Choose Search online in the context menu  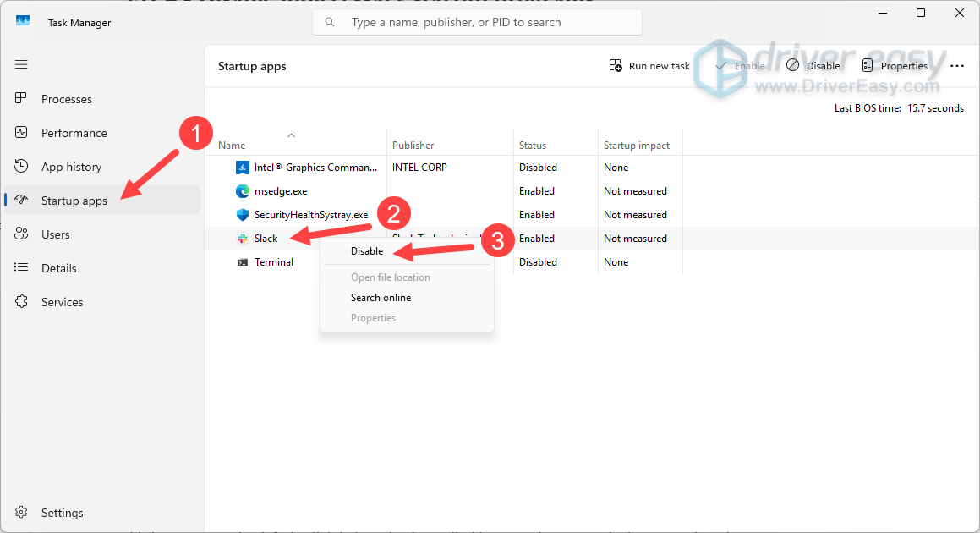coord(381,297)
